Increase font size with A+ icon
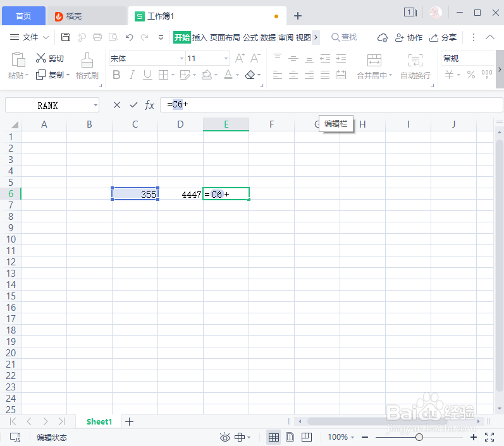Screen dimensions: 504x446 click(240, 58)
